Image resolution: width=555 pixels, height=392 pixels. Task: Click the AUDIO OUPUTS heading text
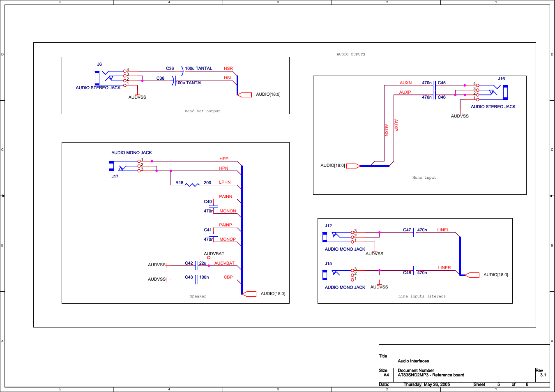pos(351,54)
